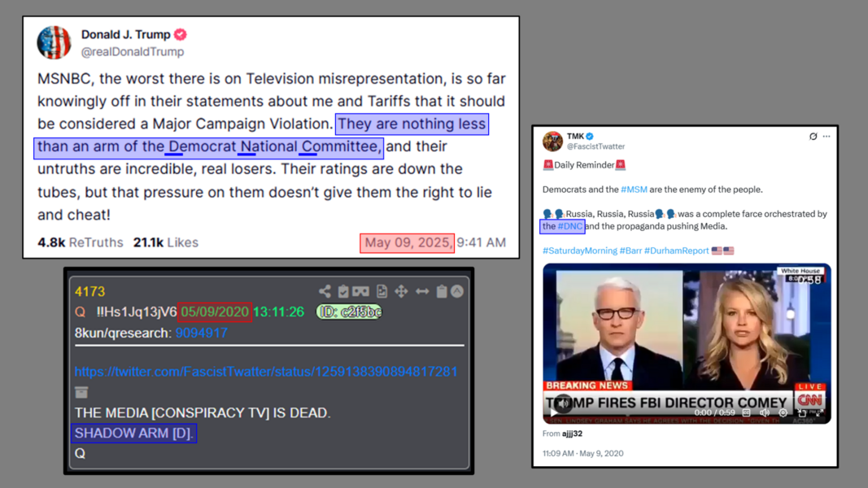Unmute using circular speaker overlay on video
Screen dimensions: 868x488
(x=563, y=404)
